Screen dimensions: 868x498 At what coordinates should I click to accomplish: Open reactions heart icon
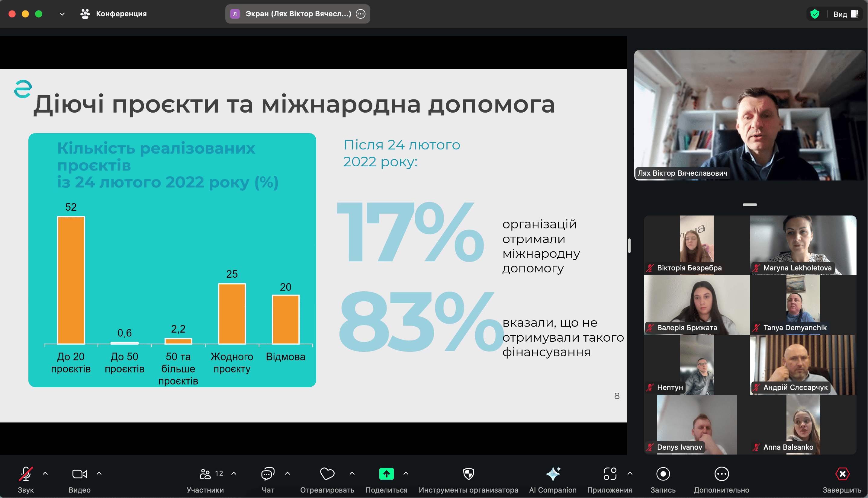(327, 474)
